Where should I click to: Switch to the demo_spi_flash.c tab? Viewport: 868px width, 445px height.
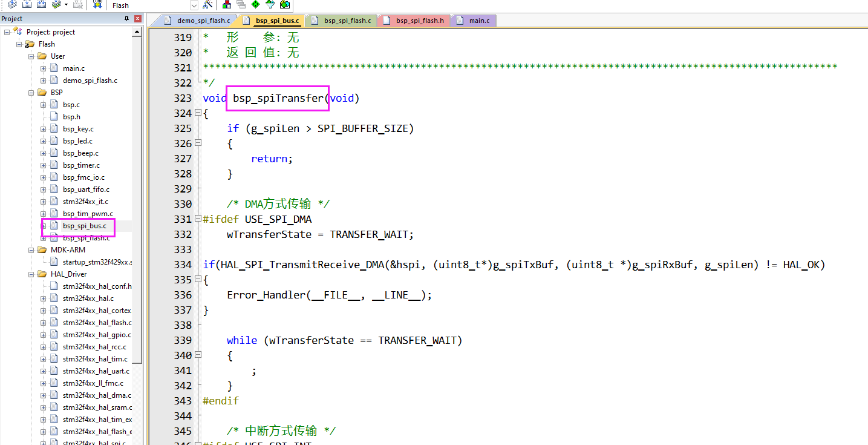(x=197, y=21)
